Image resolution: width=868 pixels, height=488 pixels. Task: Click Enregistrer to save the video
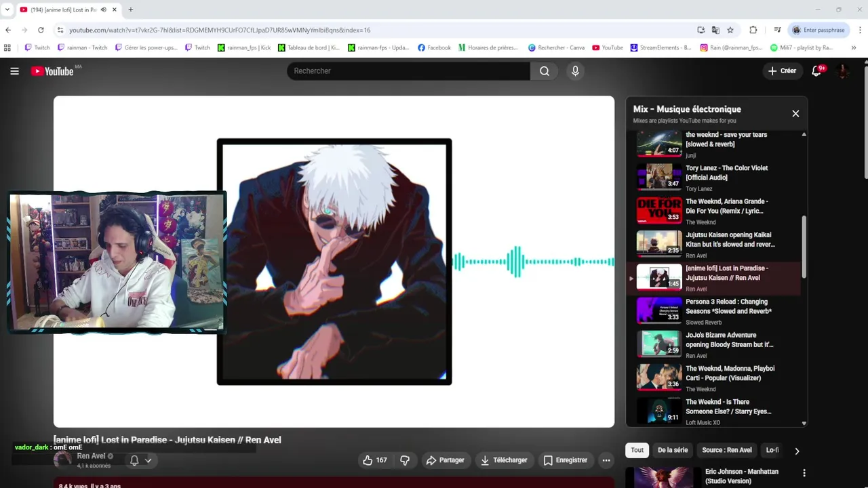click(566, 460)
